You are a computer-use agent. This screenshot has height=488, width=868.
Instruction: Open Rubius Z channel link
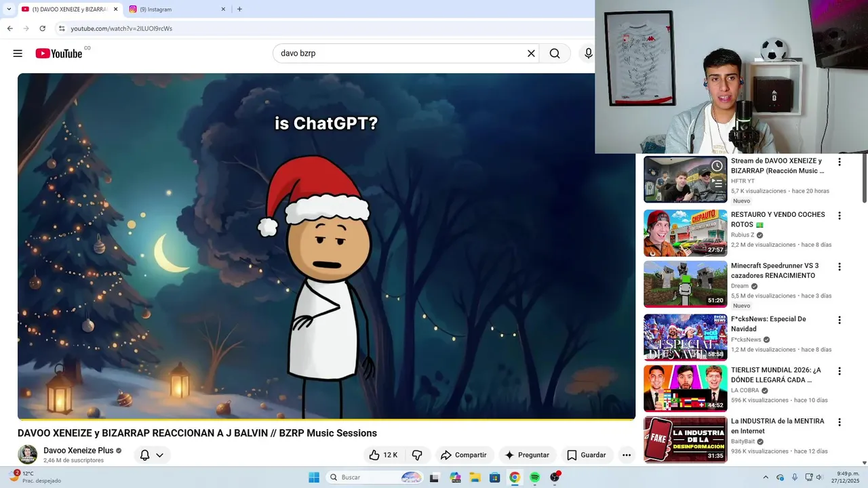[742, 235]
